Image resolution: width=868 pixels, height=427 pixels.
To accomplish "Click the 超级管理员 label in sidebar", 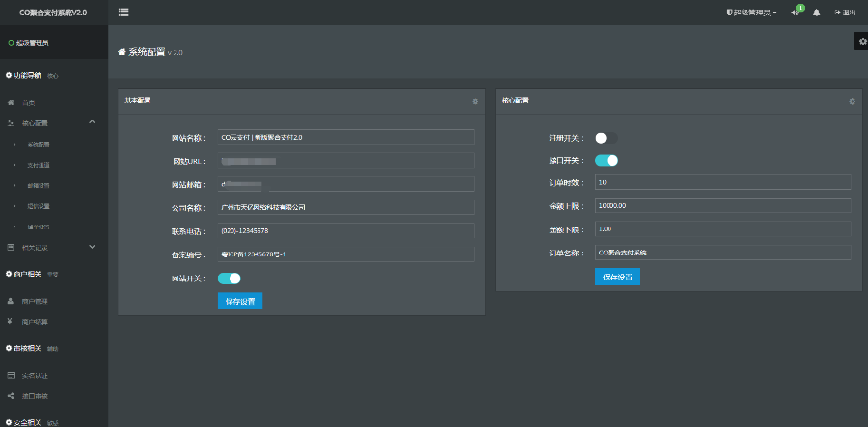I will (x=32, y=43).
